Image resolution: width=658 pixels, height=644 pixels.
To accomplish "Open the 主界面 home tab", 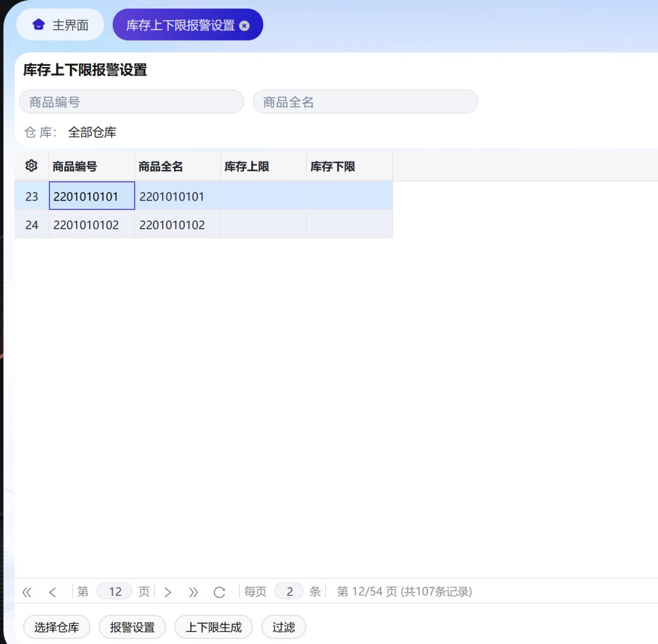I will point(60,25).
